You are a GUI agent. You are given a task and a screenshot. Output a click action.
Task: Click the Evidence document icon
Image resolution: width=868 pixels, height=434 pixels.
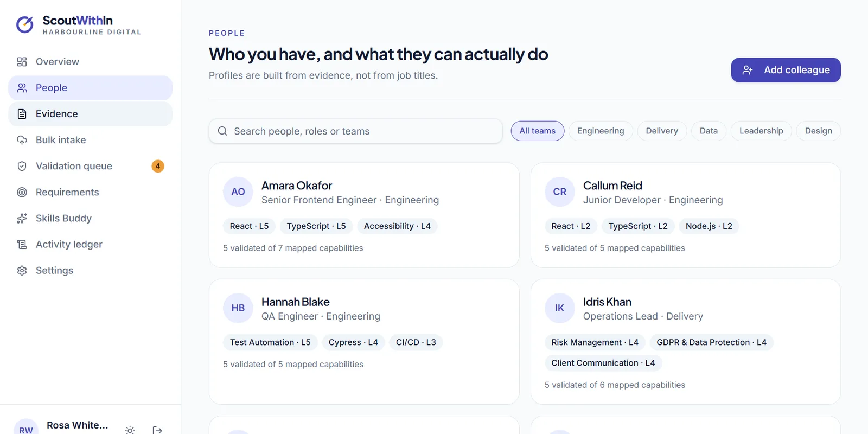(22, 114)
